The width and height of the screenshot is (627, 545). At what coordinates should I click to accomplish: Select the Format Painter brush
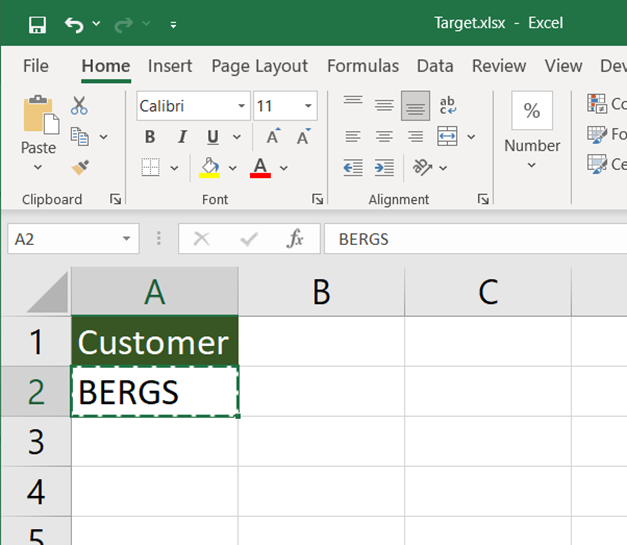[x=80, y=167]
